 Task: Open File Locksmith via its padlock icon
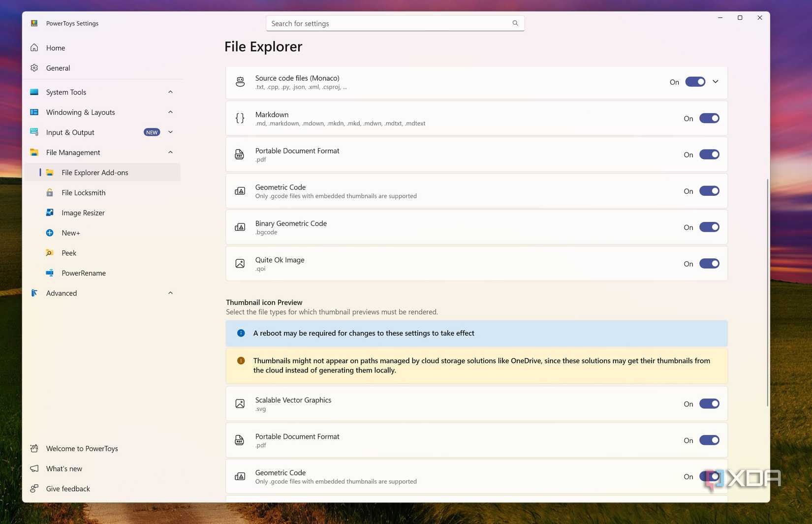pos(50,192)
